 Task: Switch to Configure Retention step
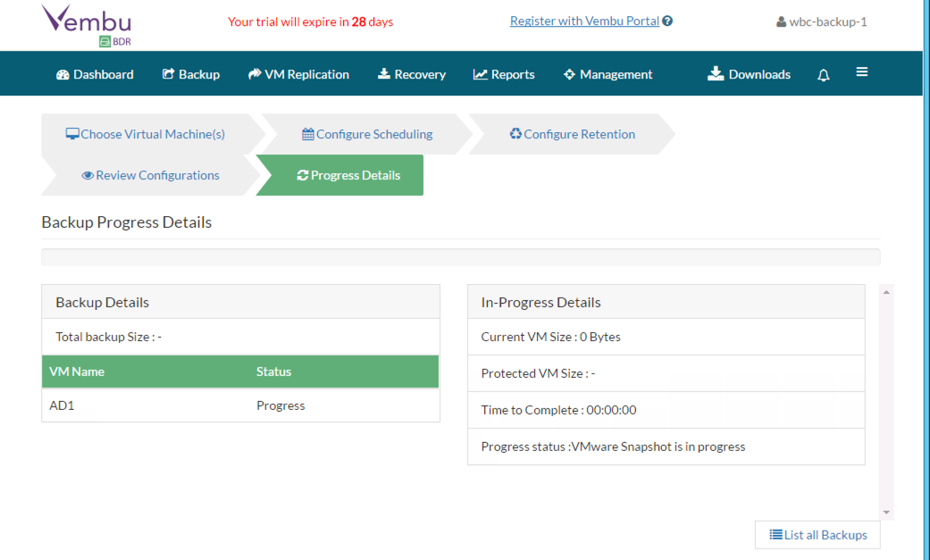tap(573, 135)
